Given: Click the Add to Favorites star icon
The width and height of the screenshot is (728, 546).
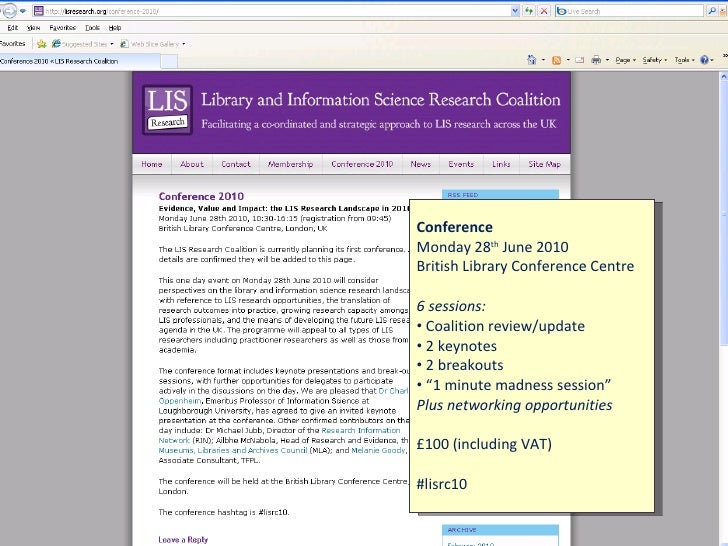Looking at the screenshot, I should coord(42,44).
